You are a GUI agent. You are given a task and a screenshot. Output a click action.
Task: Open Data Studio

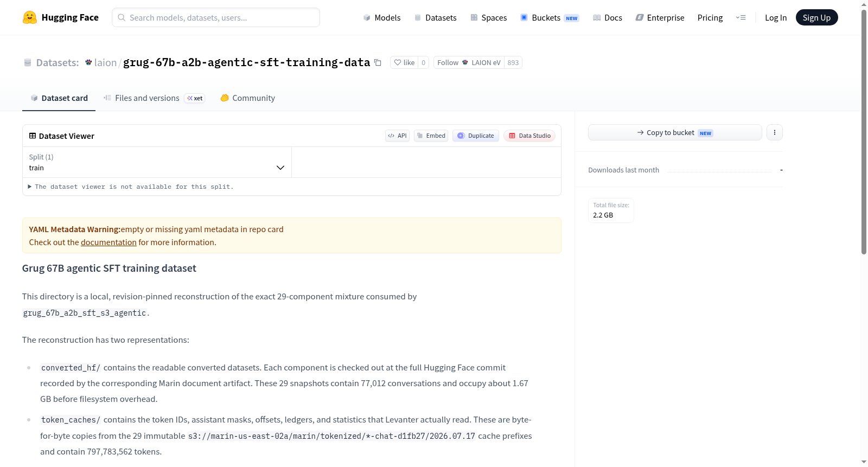pyautogui.click(x=529, y=136)
